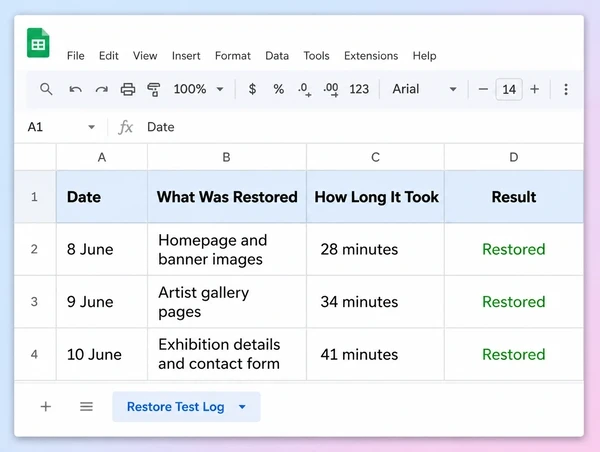Select the What Was Restored header cell
The image size is (600, 452).
pos(227,197)
